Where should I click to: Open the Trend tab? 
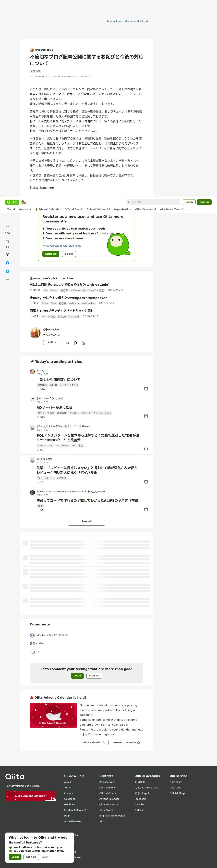(11, 209)
